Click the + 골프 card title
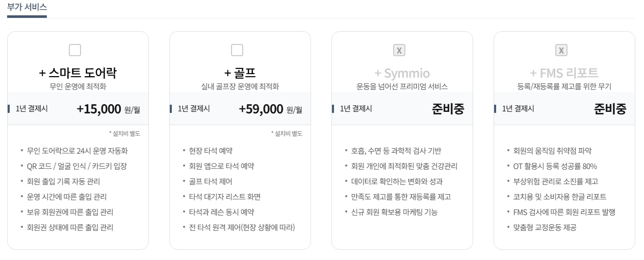The image size is (644, 260). pos(240,73)
